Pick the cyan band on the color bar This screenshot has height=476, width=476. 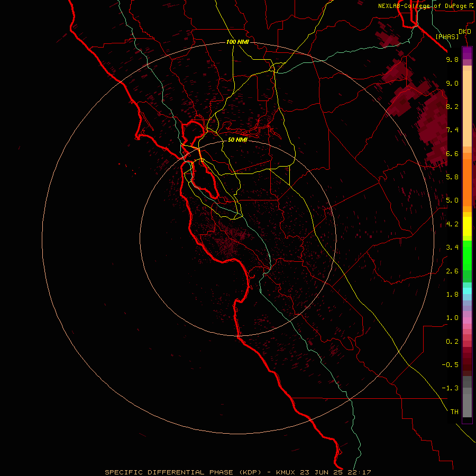(x=467, y=291)
